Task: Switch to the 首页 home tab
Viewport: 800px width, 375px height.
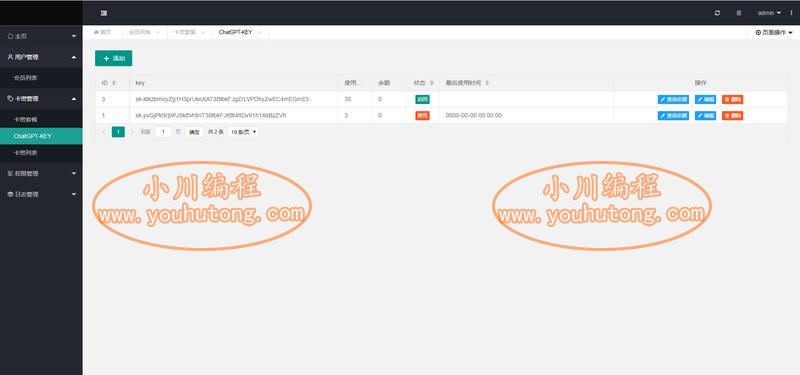Action: (x=103, y=32)
